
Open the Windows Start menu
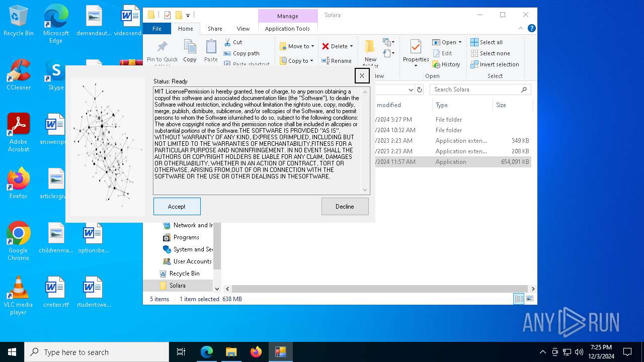(x=12, y=352)
